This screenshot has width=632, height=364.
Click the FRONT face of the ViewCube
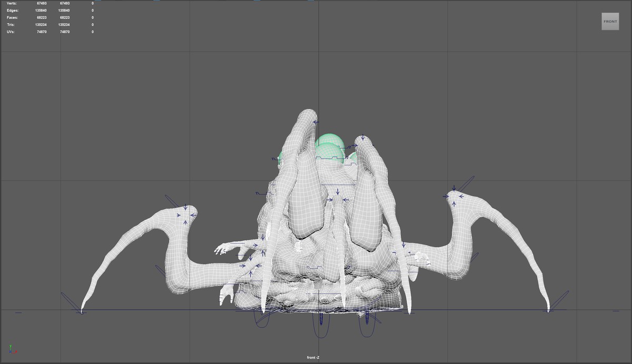click(x=610, y=22)
